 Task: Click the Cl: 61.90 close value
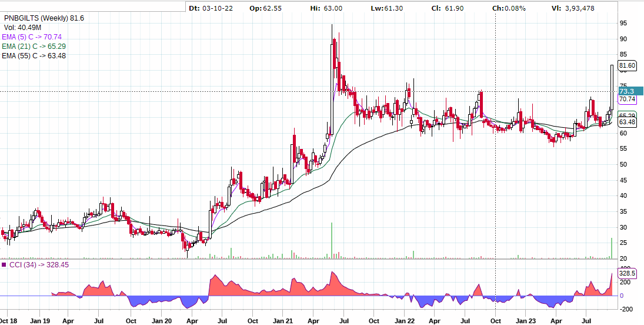[x=448, y=8]
